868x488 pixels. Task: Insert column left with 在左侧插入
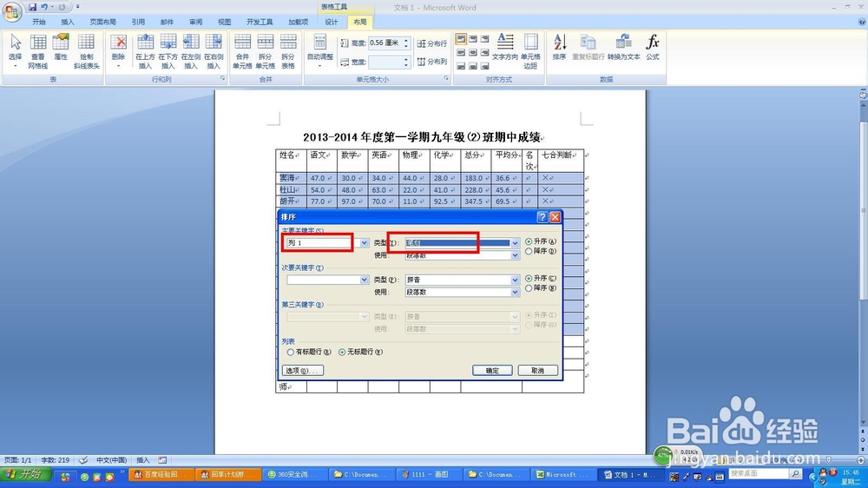point(190,51)
